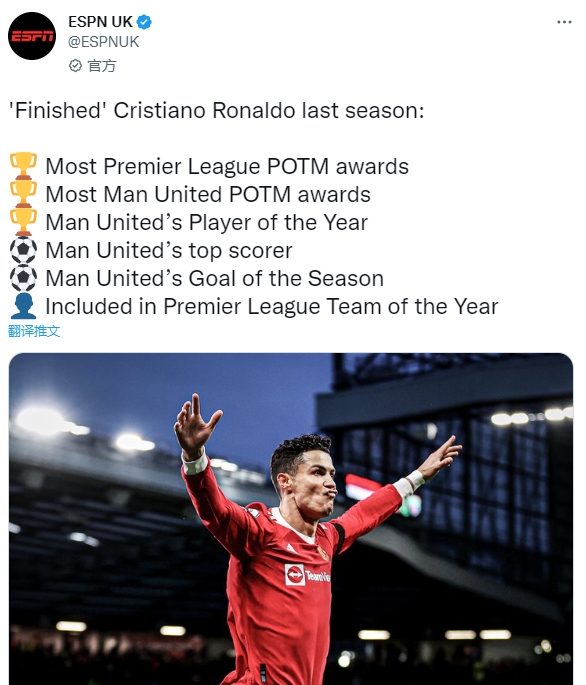
Task: Open the three-dot more options menu
Action: [564, 22]
